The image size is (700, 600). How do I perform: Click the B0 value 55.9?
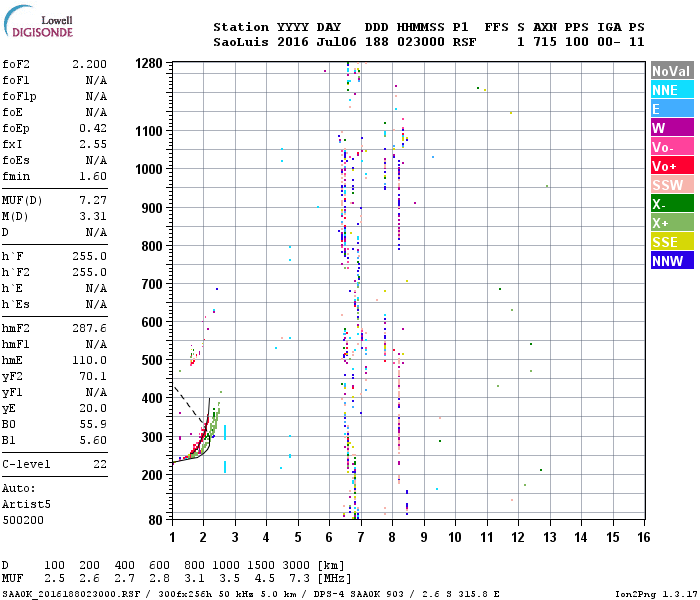[93, 424]
